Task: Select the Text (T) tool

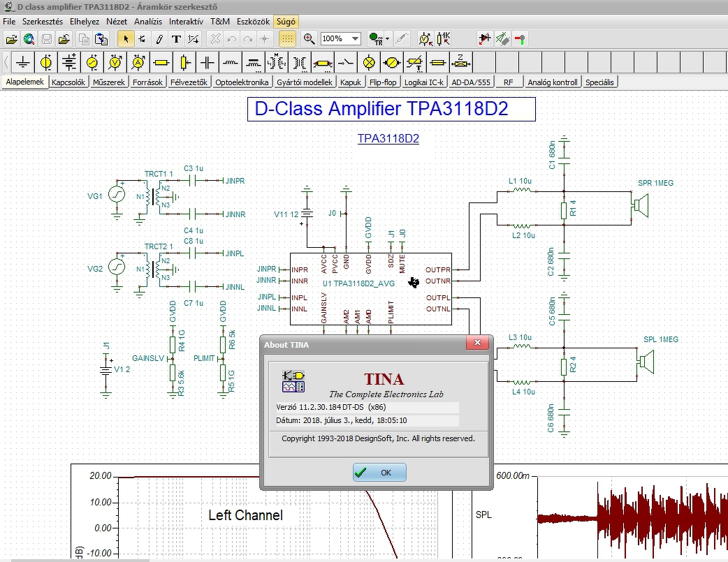Action: click(176, 39)
